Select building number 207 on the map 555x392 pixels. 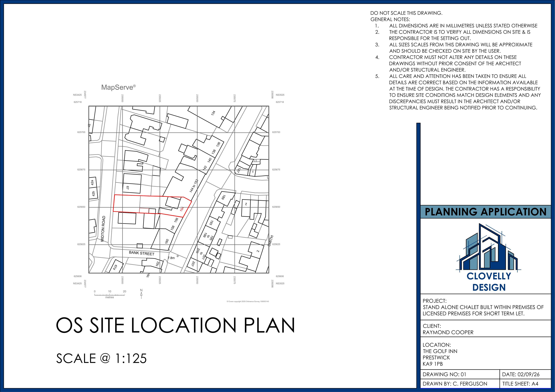[x=193, y=264]
